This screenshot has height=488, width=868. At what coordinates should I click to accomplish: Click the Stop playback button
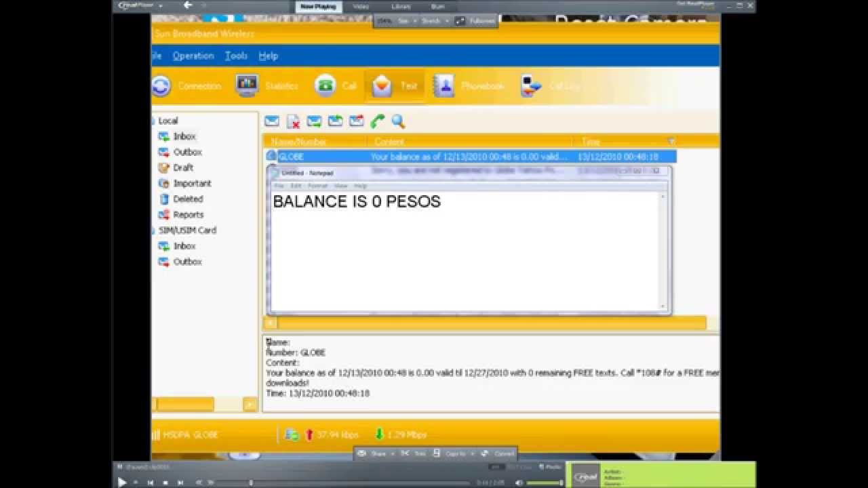(x=165, y=483)
